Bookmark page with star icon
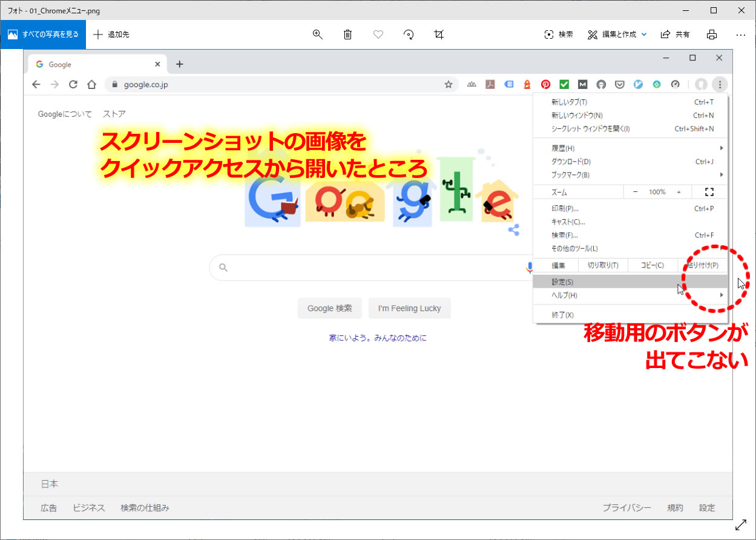Screen dimensions: 756x540 pyautogui.click(x=449, y=85)
